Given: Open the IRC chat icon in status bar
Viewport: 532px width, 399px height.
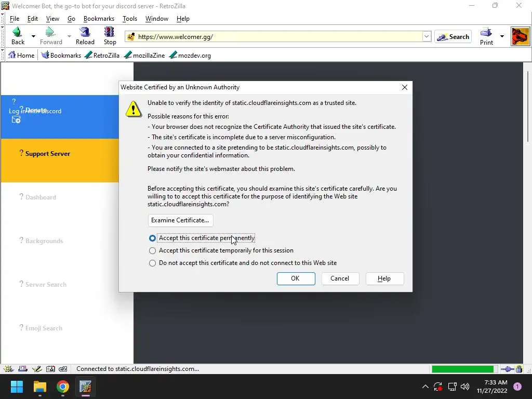Looking at the screenshot, I should 63,369.
